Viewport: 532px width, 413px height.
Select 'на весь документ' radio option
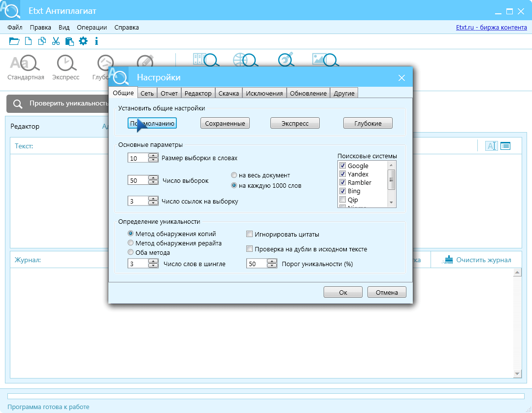point(234,175)
